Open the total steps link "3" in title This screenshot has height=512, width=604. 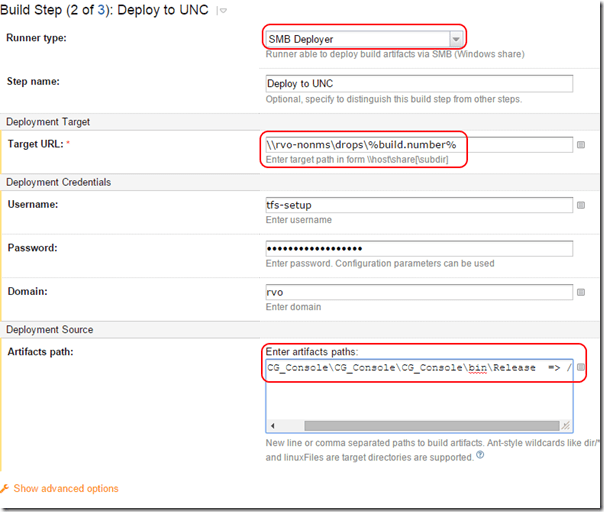coord(97,11)
